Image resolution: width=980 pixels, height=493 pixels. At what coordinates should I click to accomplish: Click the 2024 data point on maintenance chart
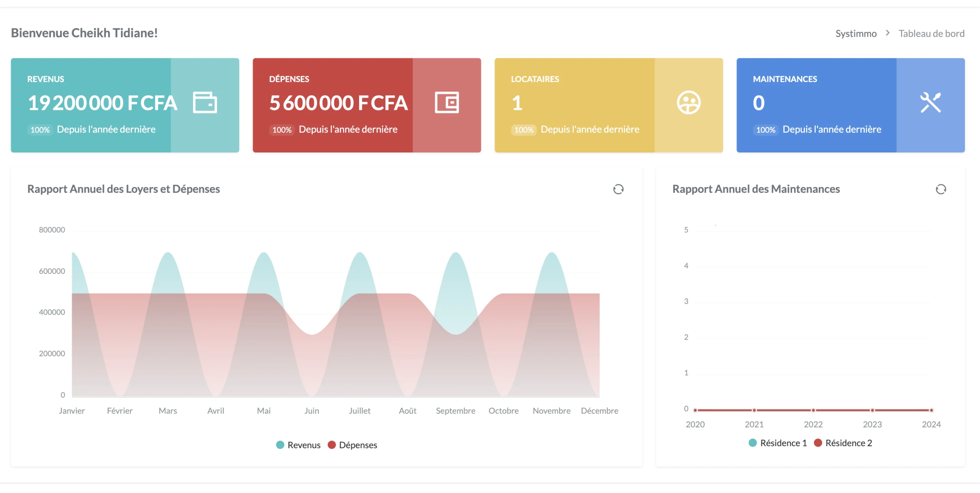[931, 410]
